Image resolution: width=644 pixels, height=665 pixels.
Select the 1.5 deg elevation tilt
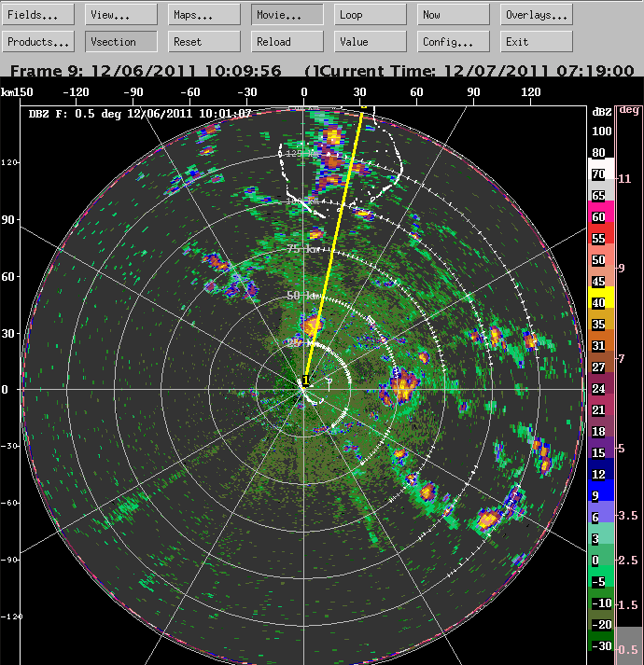pyautogui.click(x=629, y=604)
